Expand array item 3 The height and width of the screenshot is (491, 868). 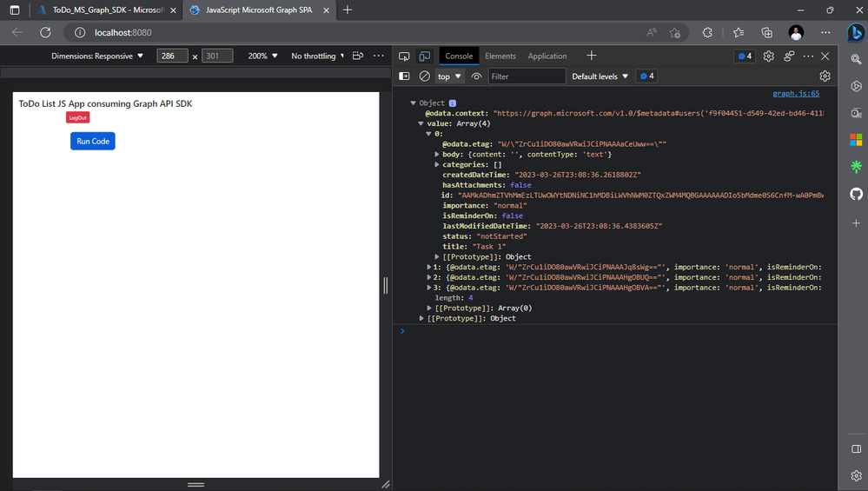click(x=429, y=288)
